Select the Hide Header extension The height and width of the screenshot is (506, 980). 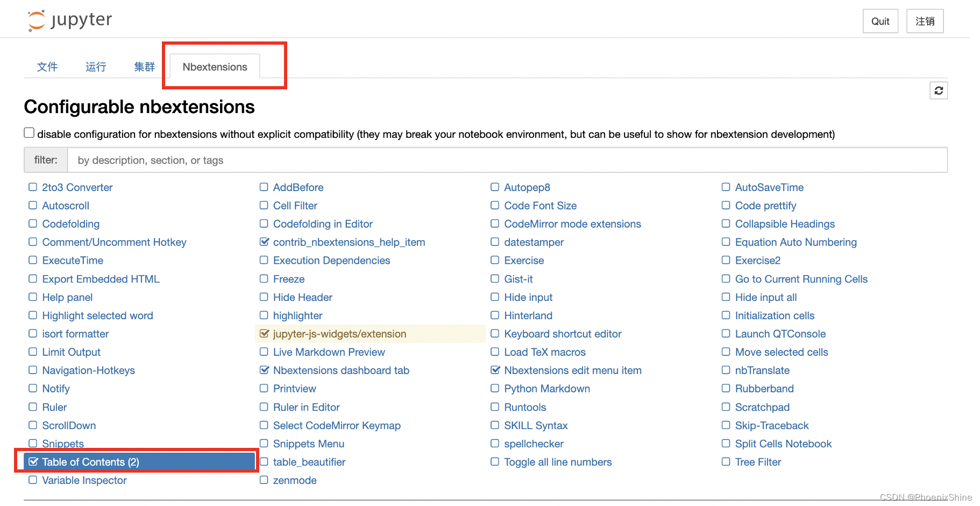(302, 297)
